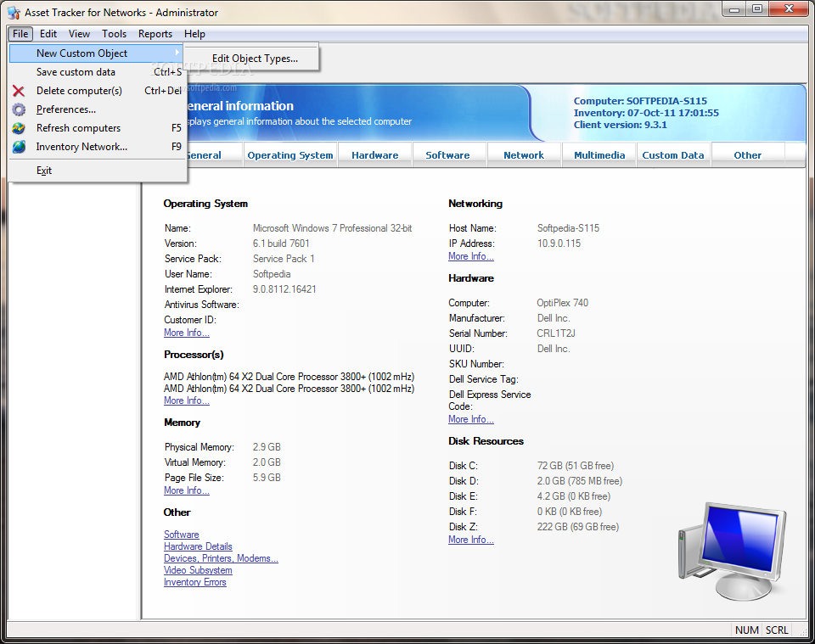The height and width of the screenshot is (644, 815).
Task: Click the IP address 10.9.0.115
Action: 559,244
